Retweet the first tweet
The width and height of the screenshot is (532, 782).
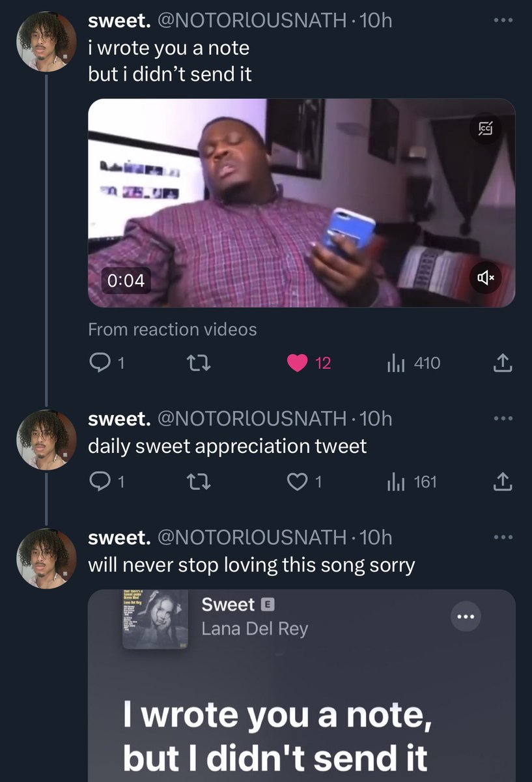200,363
